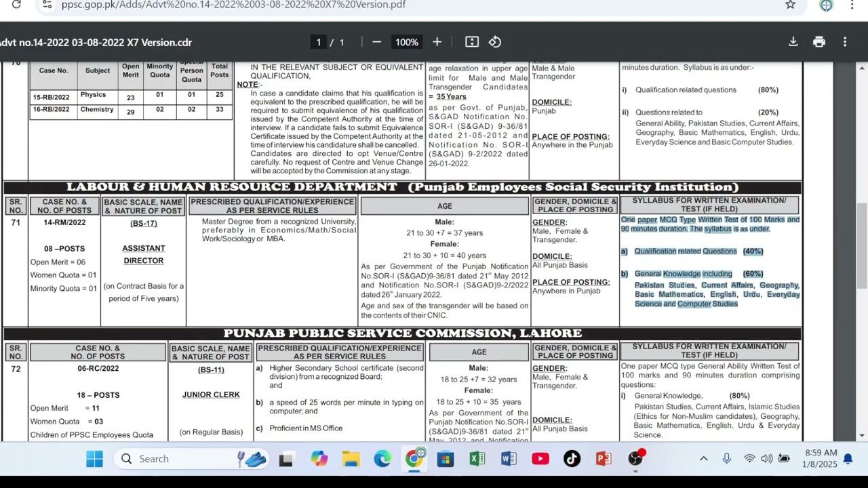Toggle fit to page in the PDF toolbar
The image size is (868, 488).
tap(472, 42)
